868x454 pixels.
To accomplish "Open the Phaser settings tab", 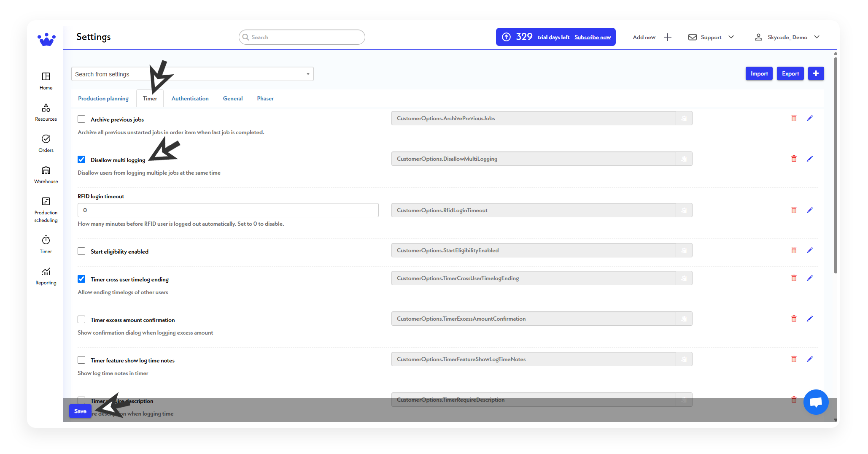I will pos(265,98).
